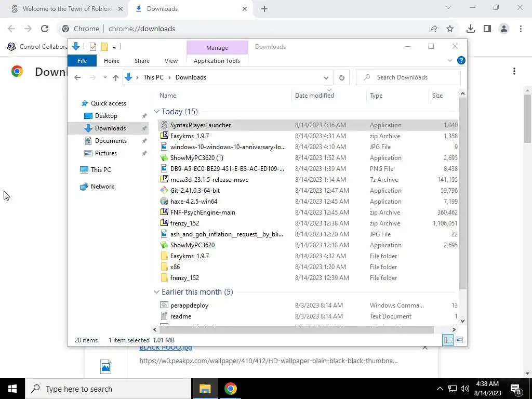
Task: Select Network in navigation pane
Action: pos(102,187)
